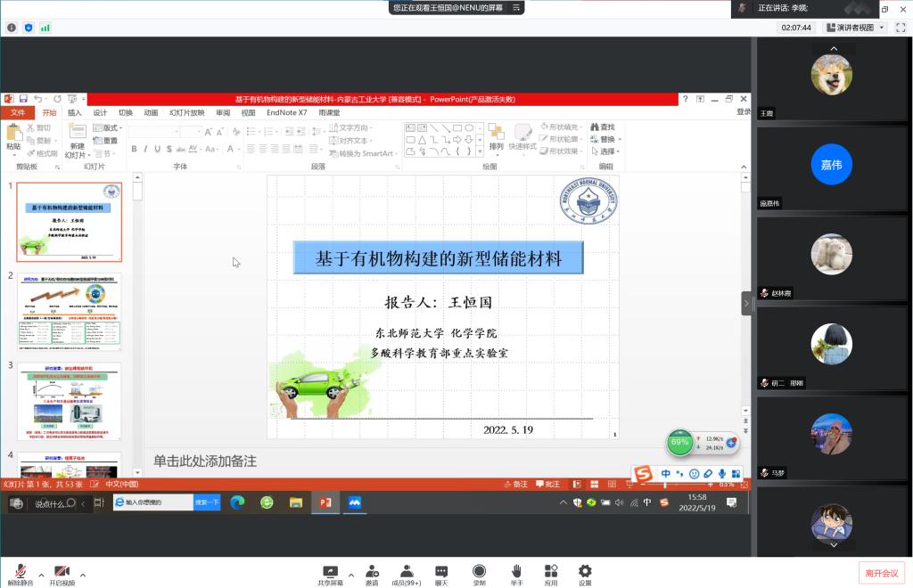Start recording with the Record icon
Screen dimensions: 913x588
point(479,573)
